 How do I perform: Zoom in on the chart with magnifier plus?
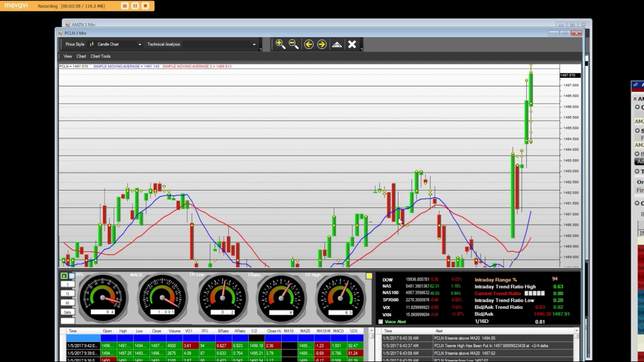(280, 44)
